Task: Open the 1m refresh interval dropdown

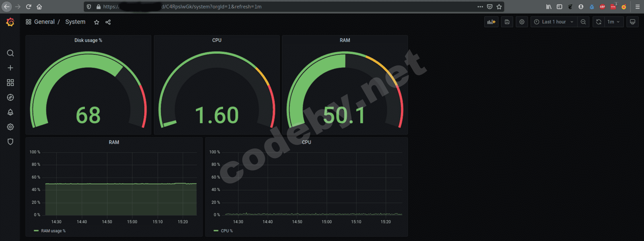Action: [x=614, y=22]
